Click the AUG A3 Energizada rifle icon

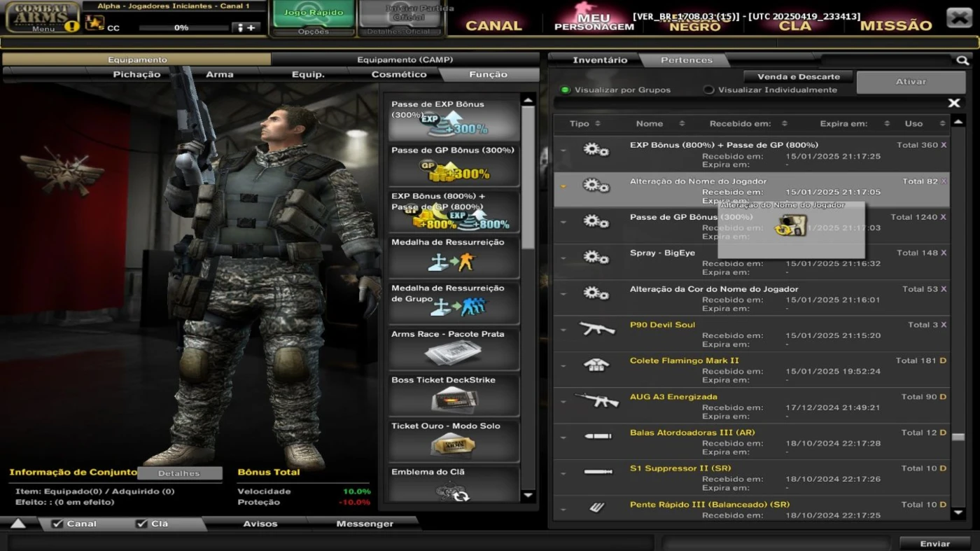[597, 400]
